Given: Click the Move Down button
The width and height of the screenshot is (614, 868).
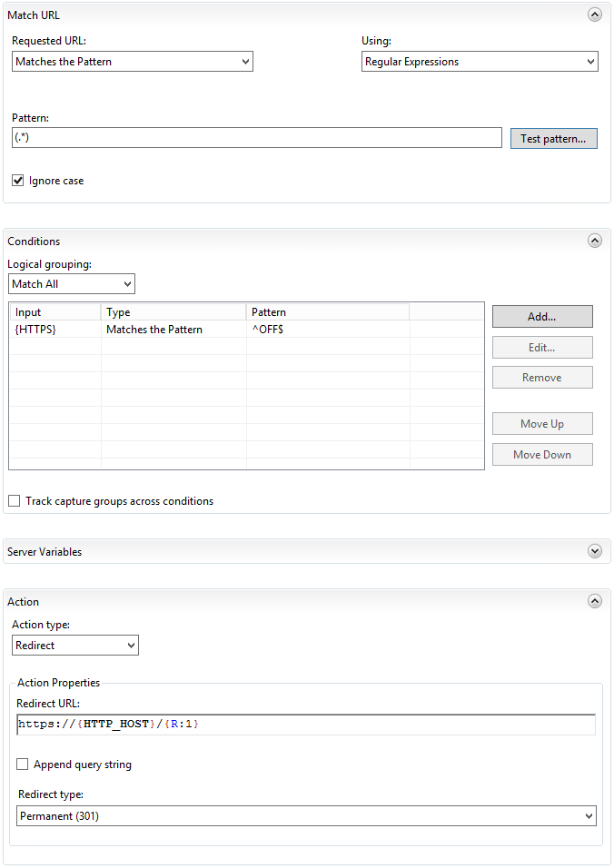Looking at the screenshot, I should (542, 455).
